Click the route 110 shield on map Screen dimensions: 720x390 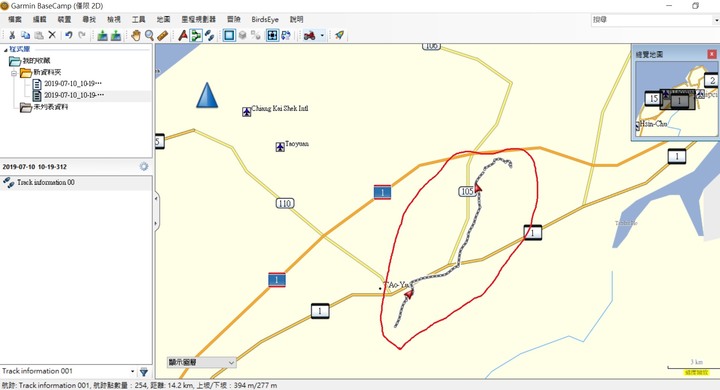(x=285, y=203)
